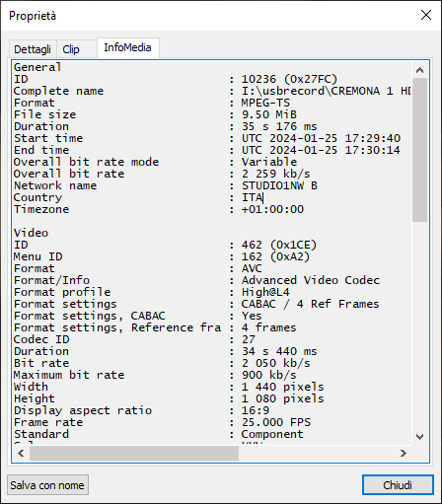Click Maximum bit rate '900 kb/s'
This screenshot has width=442, height=504.
coord(269,375)
